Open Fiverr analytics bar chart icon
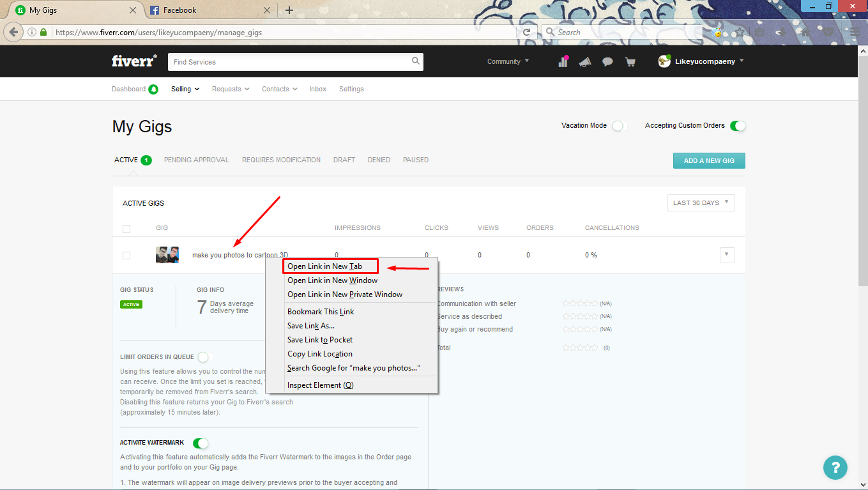 563,61
